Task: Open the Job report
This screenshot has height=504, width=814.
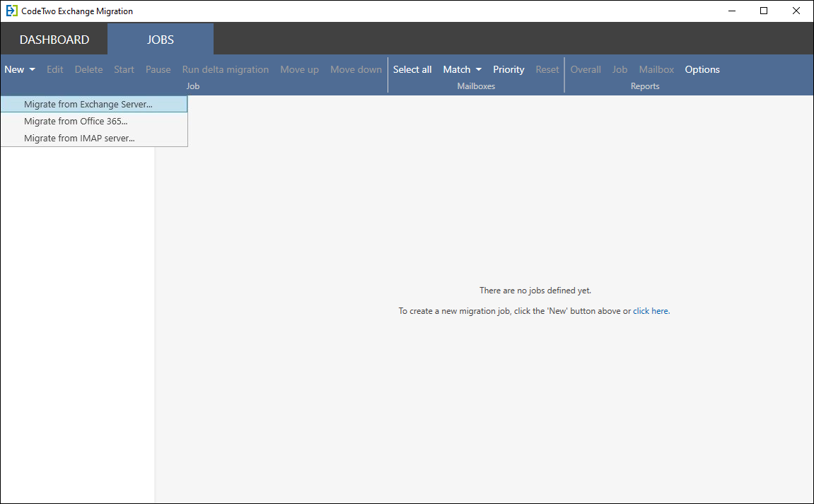Action: point(620,69)
